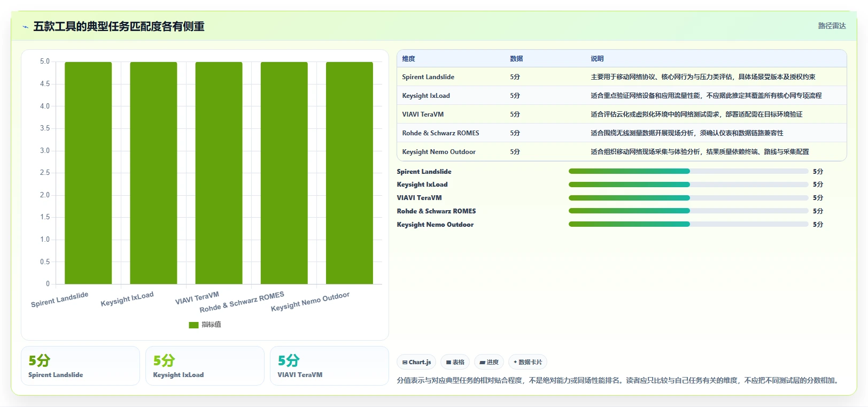Click the 维度 table column header
The width and height of the screenshot is (868, 407).
(x=408, y=59)
